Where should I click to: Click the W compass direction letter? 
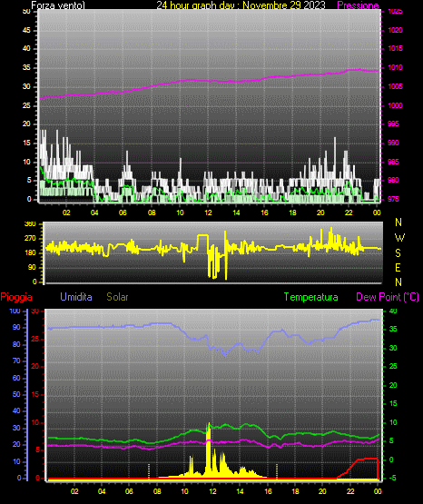pos(399,238)
